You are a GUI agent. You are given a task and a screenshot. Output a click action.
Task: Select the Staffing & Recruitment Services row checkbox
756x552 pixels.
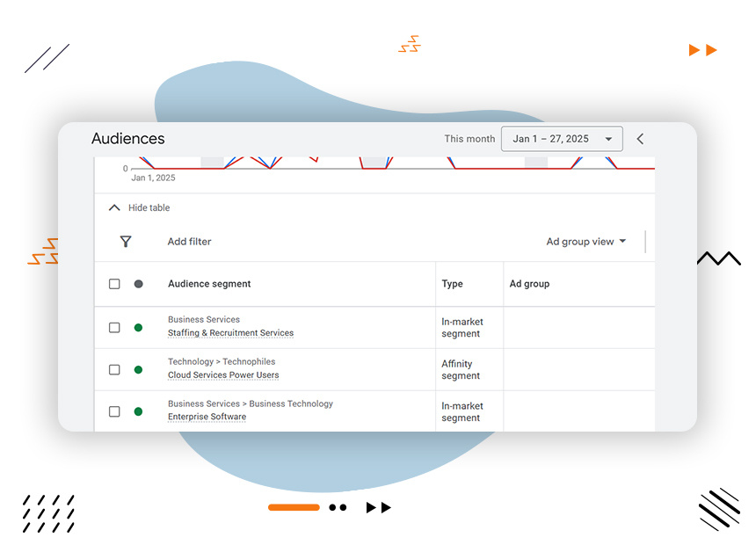114,328
